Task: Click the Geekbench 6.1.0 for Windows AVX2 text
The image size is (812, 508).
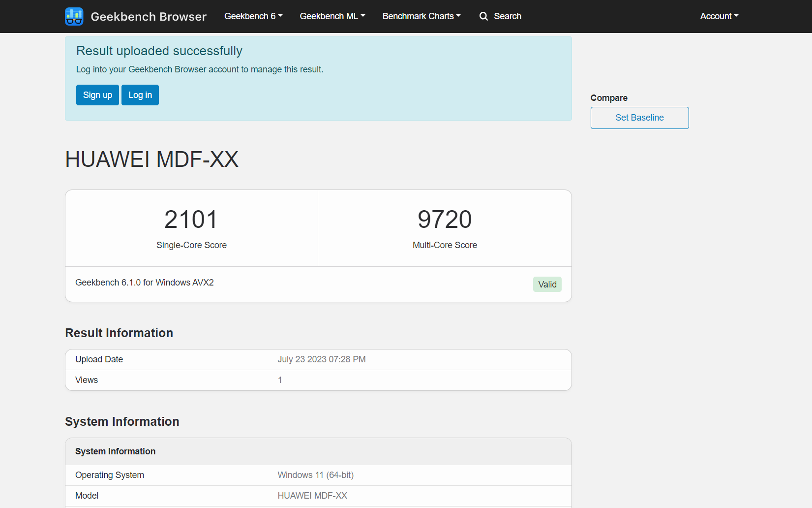Action: (145, 283)
